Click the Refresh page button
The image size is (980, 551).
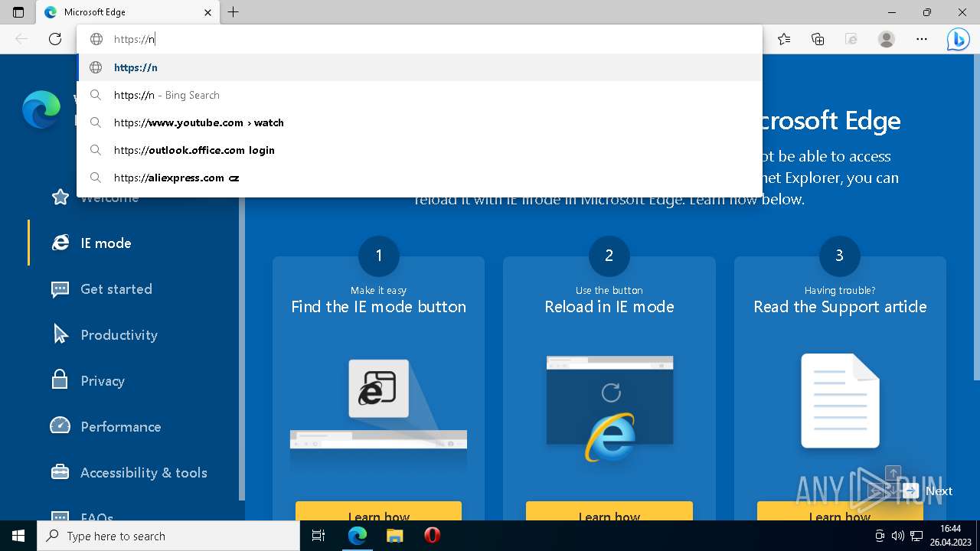click(x=55, y=39)
